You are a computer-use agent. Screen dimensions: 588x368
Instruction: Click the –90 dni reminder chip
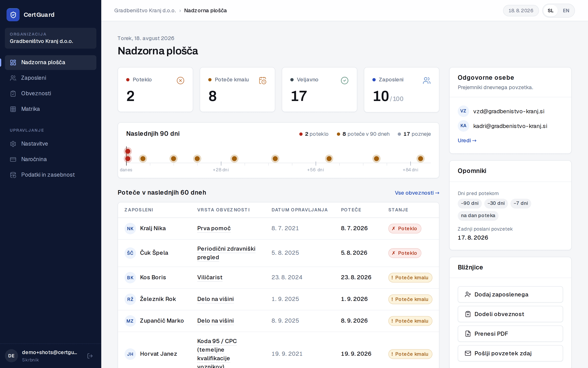click(x=470, y=203)
